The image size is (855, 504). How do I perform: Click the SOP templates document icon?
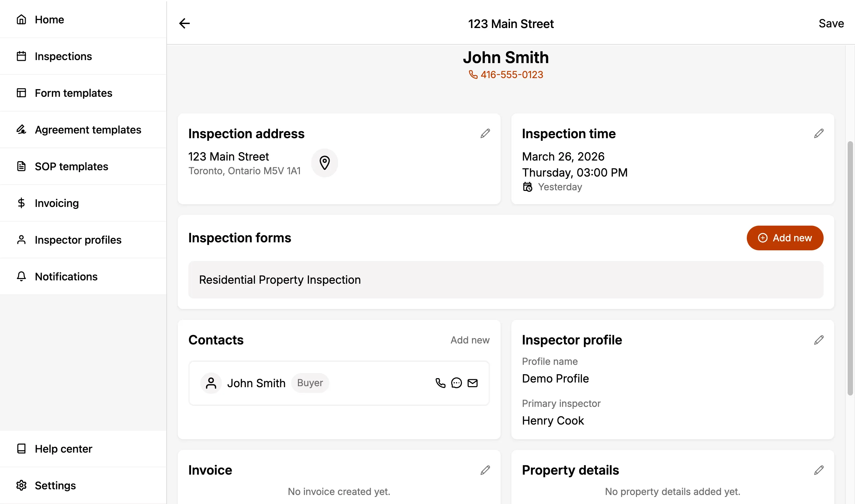[21, 166]
